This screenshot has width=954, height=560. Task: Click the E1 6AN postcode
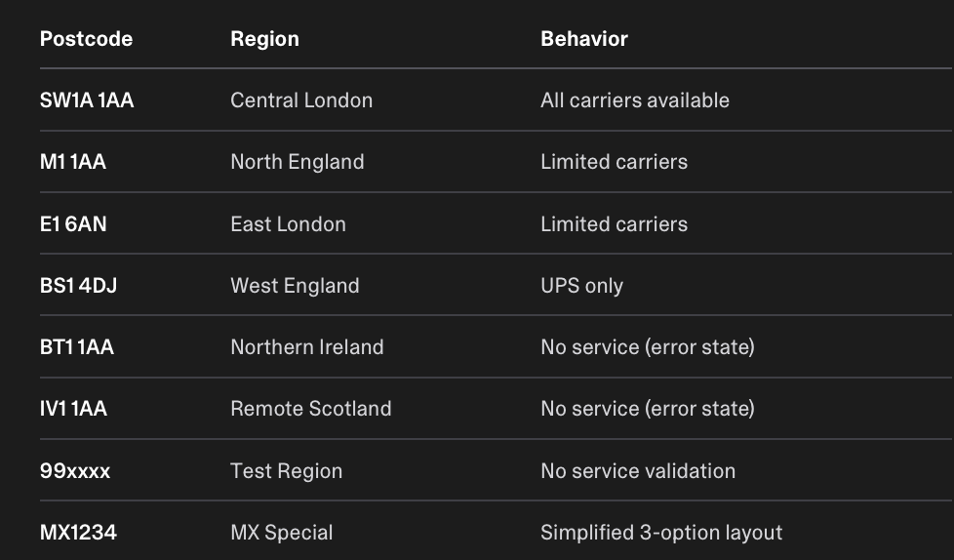coord(73,224)
